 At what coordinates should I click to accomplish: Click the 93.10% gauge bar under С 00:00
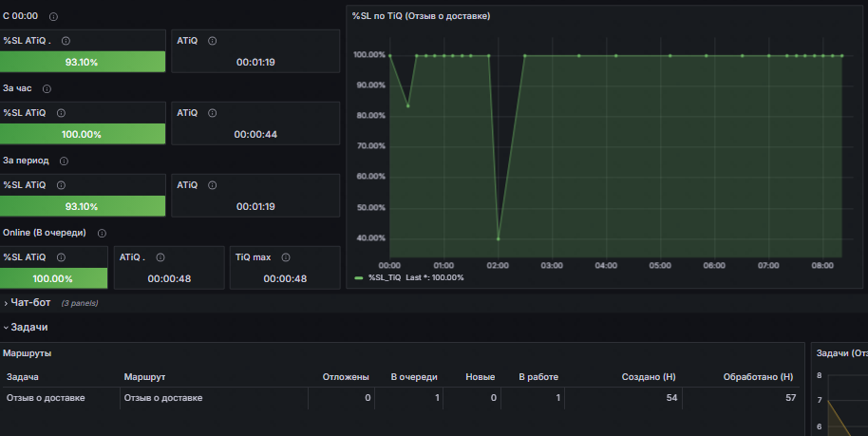click(83, 62)
